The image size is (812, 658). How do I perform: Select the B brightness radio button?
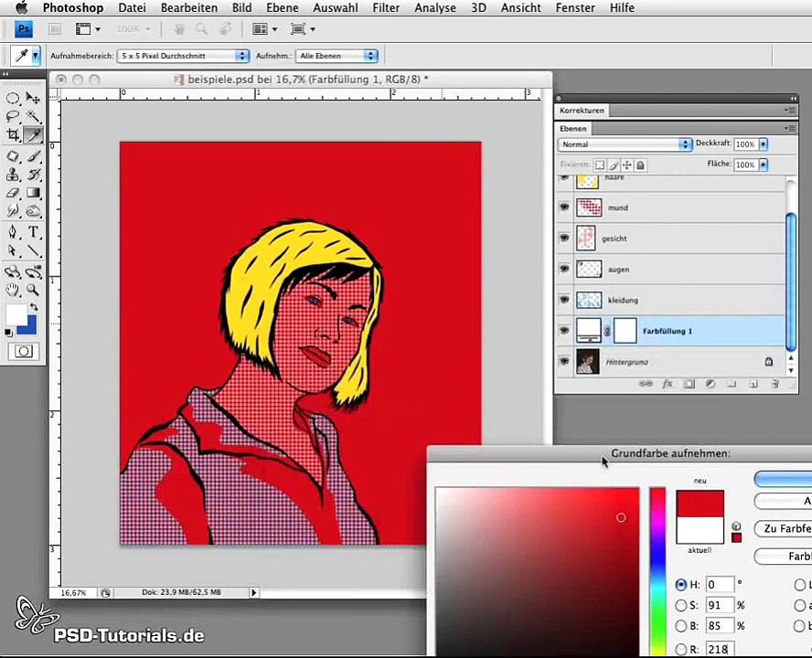[681, 626]
